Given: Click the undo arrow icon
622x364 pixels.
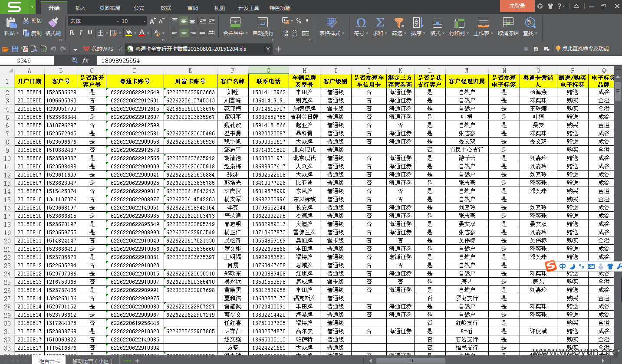Looking at the screenshot, I should [x=53, y=49].
